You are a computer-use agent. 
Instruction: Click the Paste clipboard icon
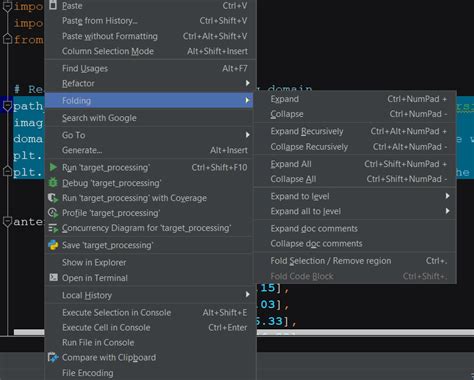[x=53, y=5]
